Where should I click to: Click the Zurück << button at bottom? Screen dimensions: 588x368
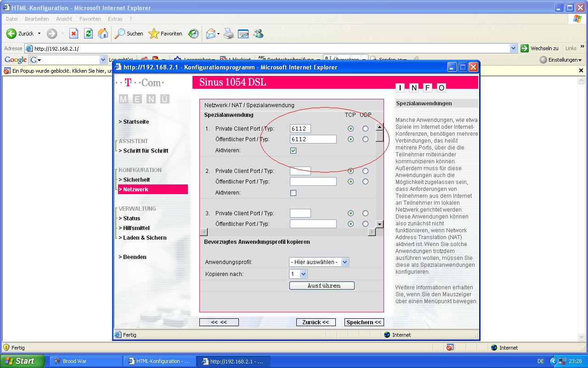[x=316, y=322]
